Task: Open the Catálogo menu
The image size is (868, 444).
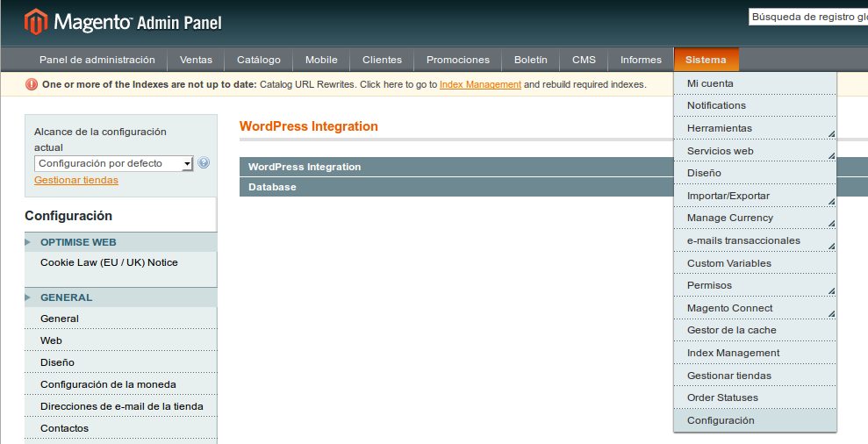Action: click(259, 60)
